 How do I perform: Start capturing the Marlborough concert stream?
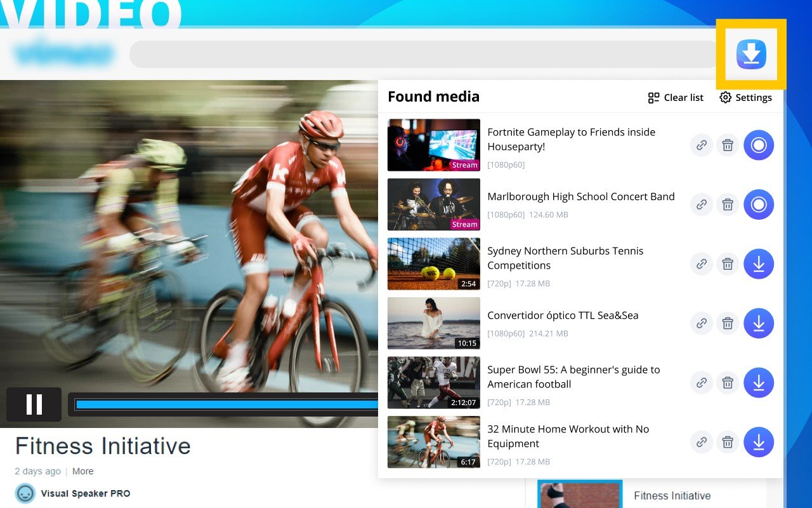(759, 204)
